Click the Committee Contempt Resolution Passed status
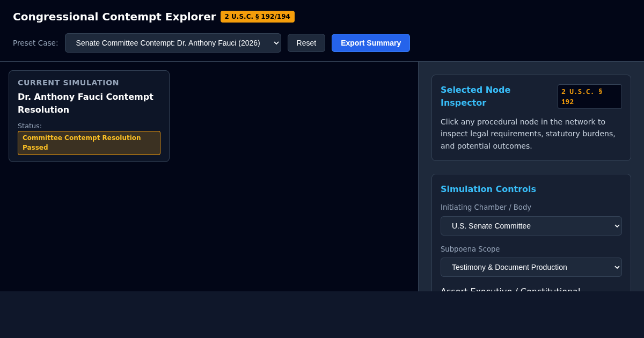 click(89, 143)
